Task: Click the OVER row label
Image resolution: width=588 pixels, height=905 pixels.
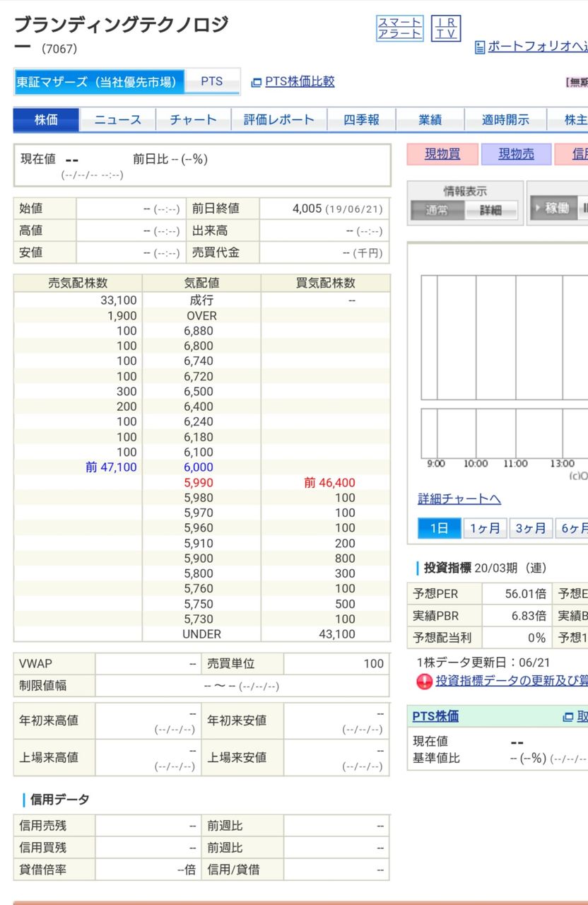Action: [201, 316]
